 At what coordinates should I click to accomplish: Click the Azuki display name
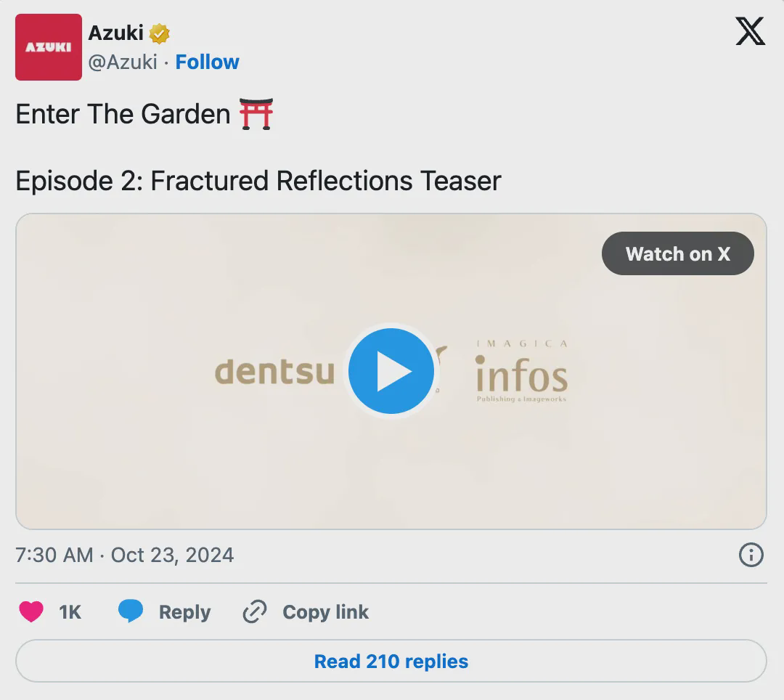[x=116, y=33]
